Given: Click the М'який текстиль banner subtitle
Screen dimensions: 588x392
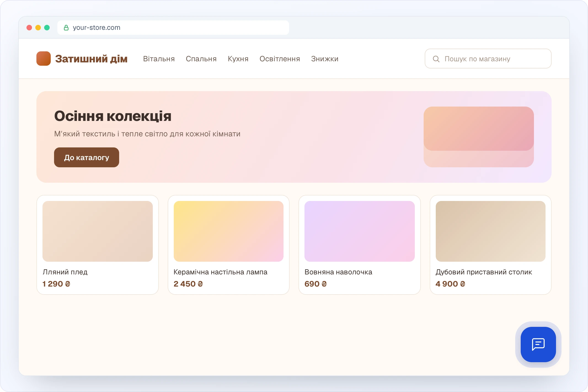Looking at the screenshot, I should 147,134.
